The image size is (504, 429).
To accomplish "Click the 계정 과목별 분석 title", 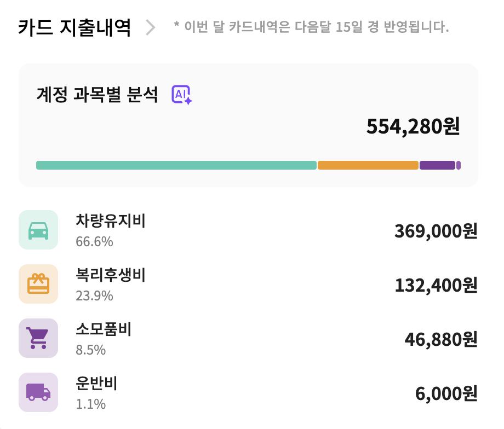I will pyautogui.click(x=97, y=95).
